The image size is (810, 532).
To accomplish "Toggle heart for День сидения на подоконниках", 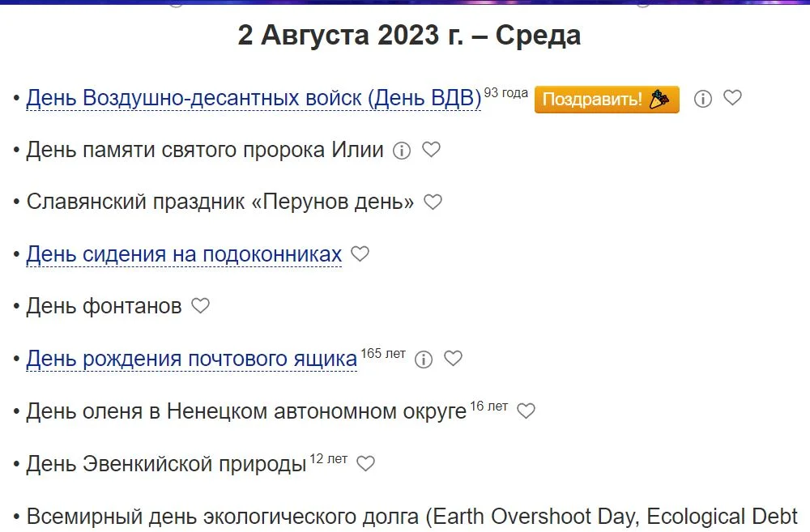I will pos(360,253).
